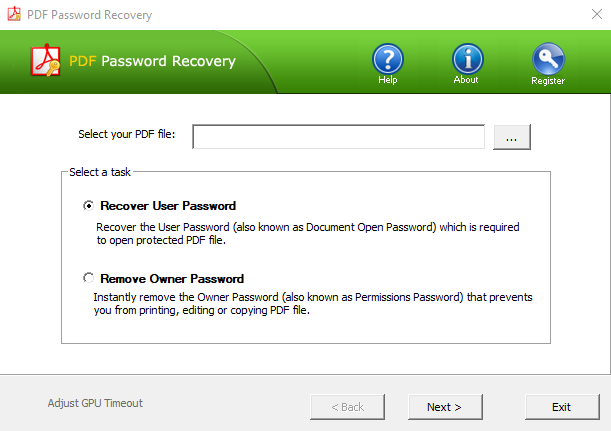Close the PDF Password Recovery window
The image size is (611, 431).
tap(588, 14)
